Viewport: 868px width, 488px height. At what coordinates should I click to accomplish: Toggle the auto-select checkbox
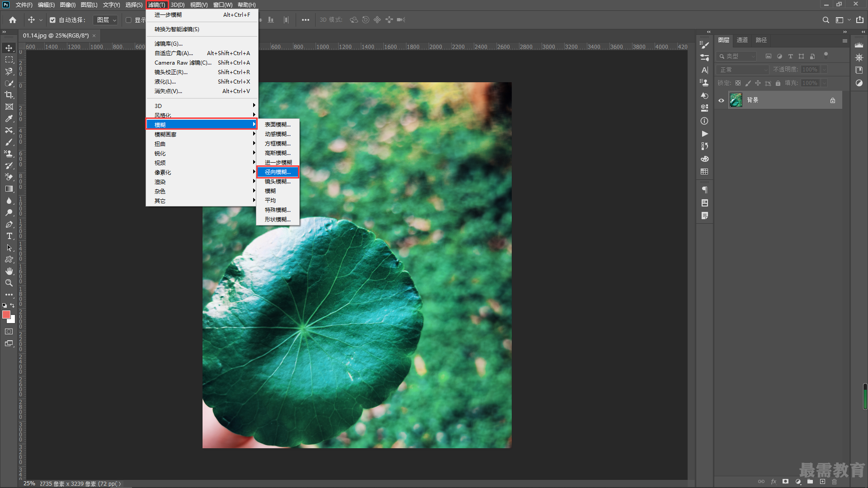[52, 20]
